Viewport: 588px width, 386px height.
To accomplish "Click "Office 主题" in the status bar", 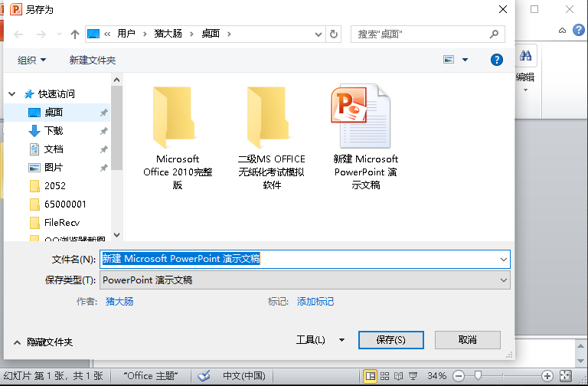I will click(150, 376).
